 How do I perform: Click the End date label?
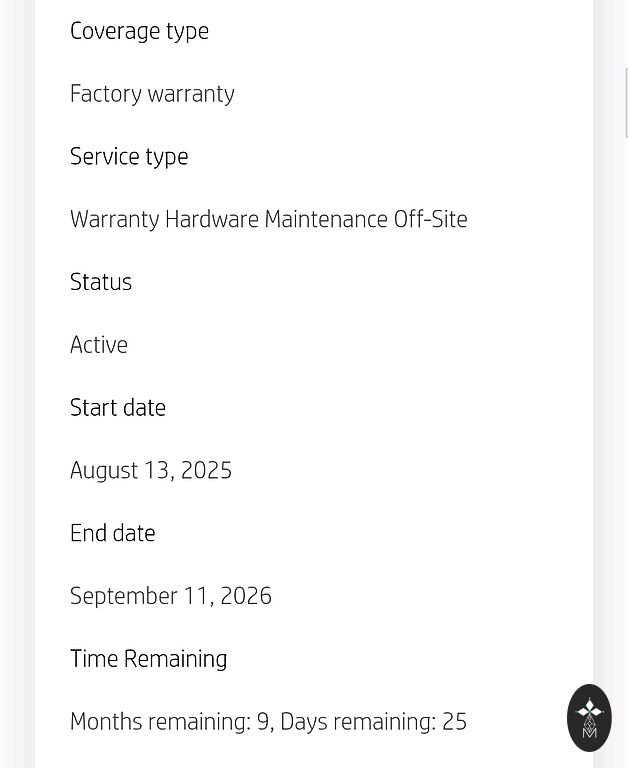pos(113,534)
